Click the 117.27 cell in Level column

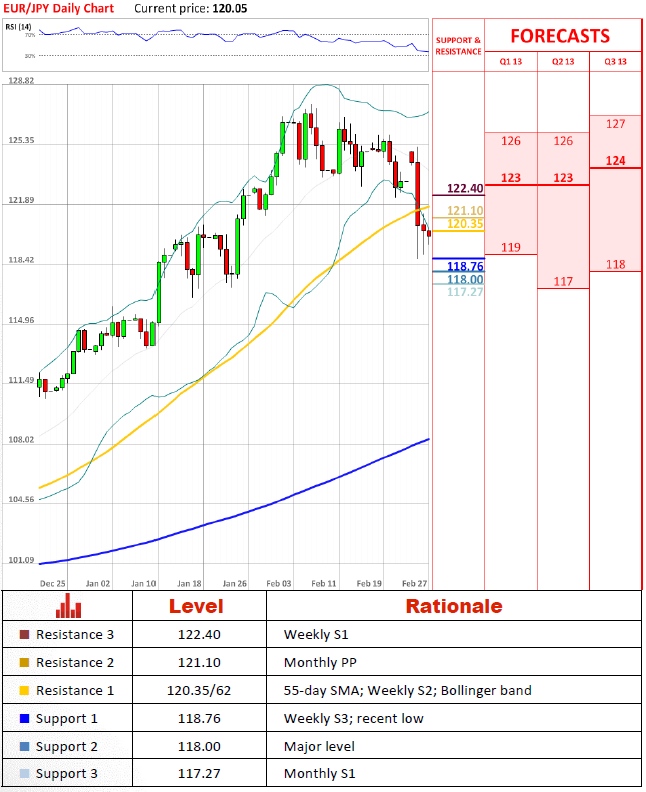[199, 773]
